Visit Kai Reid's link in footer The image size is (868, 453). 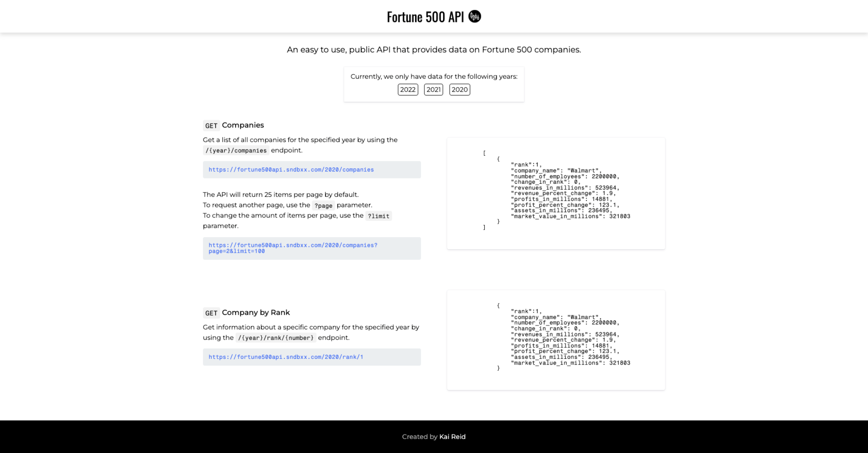pos(452,437)
